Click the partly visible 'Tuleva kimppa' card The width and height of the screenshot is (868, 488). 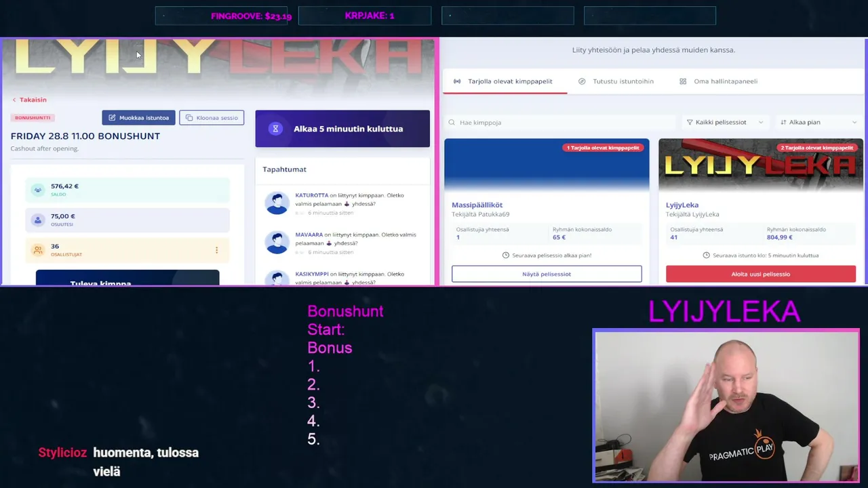tap(127, 278)
